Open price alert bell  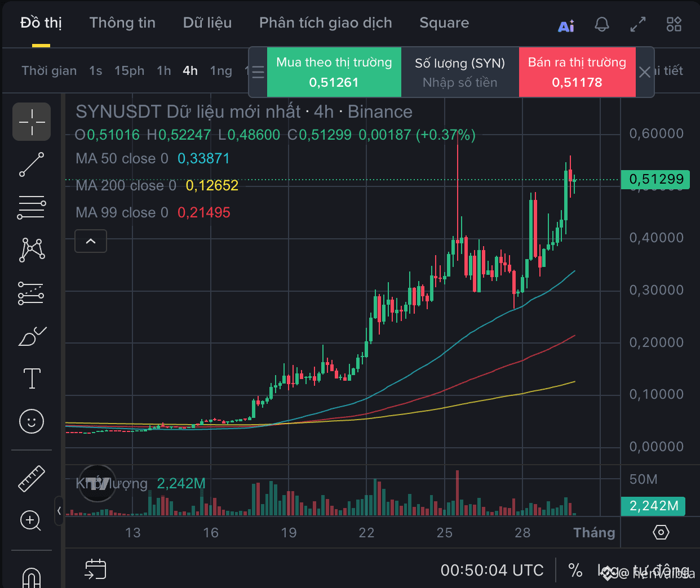[x=602, y=24]
